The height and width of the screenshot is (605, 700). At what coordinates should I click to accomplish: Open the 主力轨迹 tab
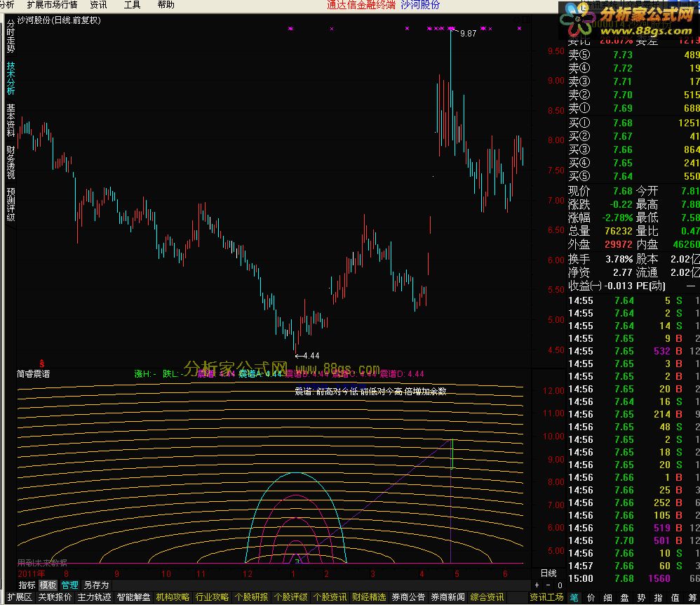click(x=94, y=597)
